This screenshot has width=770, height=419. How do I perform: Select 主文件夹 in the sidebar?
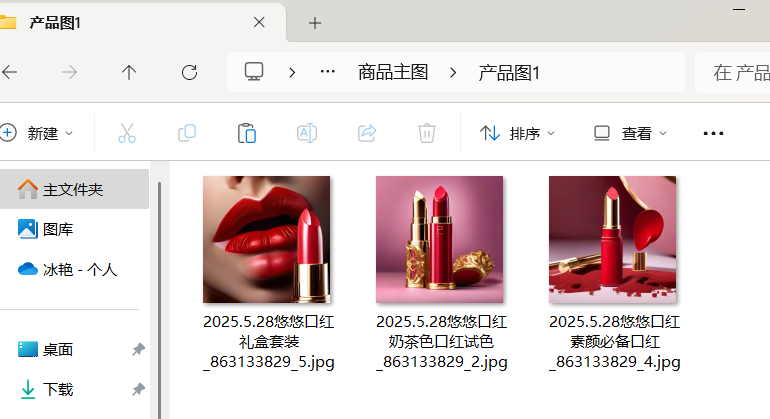74,189
